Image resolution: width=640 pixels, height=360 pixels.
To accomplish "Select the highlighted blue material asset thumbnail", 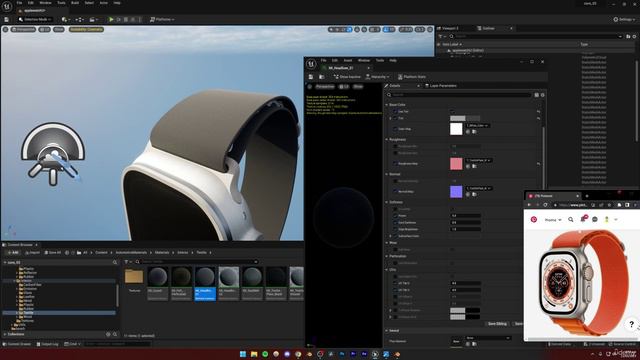I will coord(205,283).
